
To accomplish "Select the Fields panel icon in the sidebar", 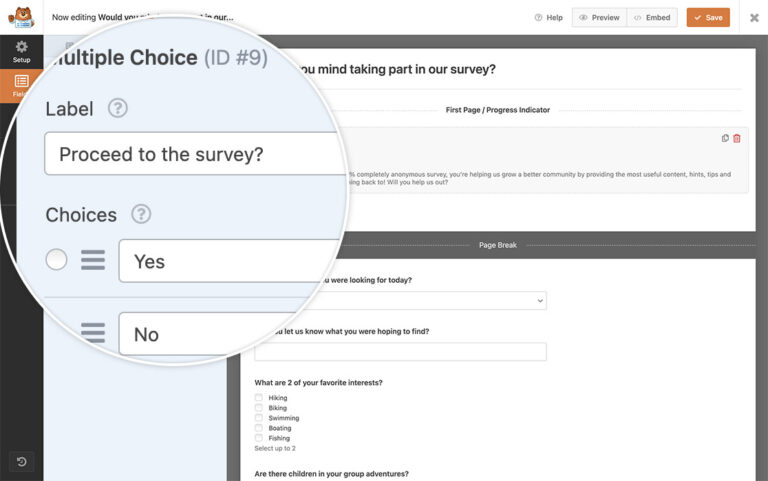I will point(22,86).
